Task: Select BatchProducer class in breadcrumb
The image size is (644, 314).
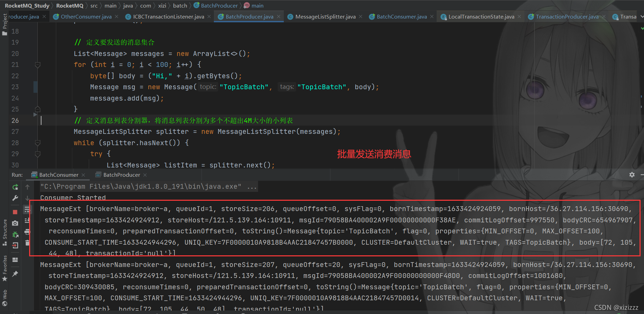Action: tap(216, 5)
